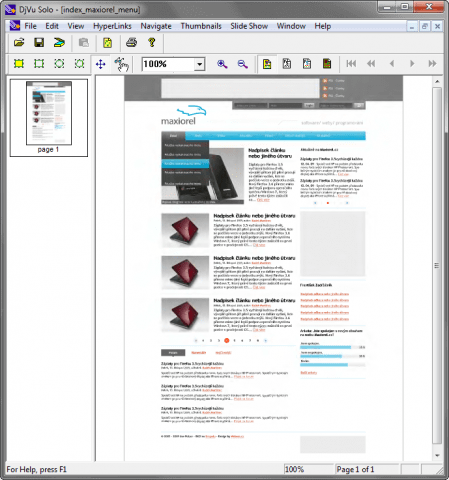Open help via yellow question mark icon
Viewport: 449px width, 480px height.
pyautogui.click(x=152, y=43)
